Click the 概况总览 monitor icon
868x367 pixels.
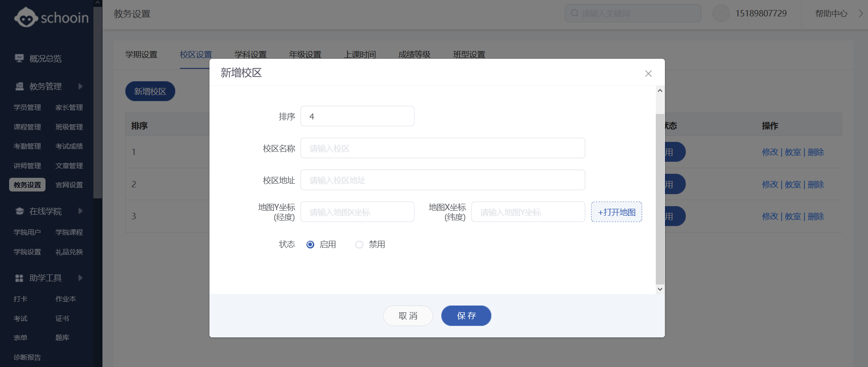tap(19, 58)
